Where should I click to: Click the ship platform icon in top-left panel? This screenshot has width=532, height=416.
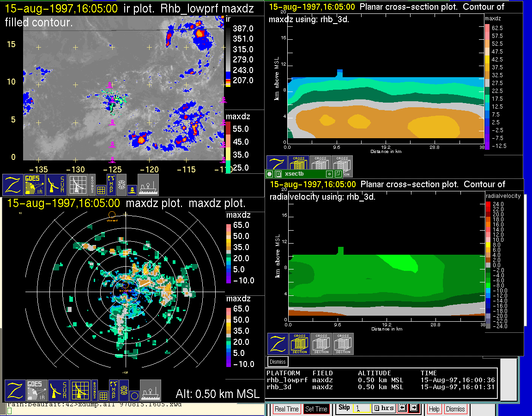click(x=148, y=184)
